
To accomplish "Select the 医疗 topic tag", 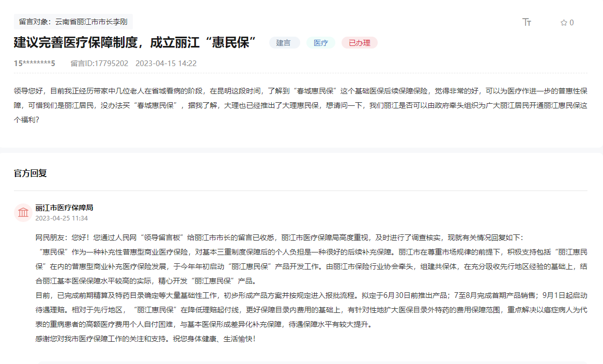I will 321,43.
